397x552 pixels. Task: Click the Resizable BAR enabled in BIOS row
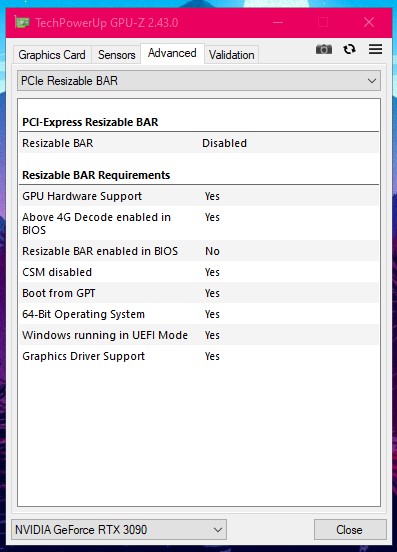tap(199, 251)
